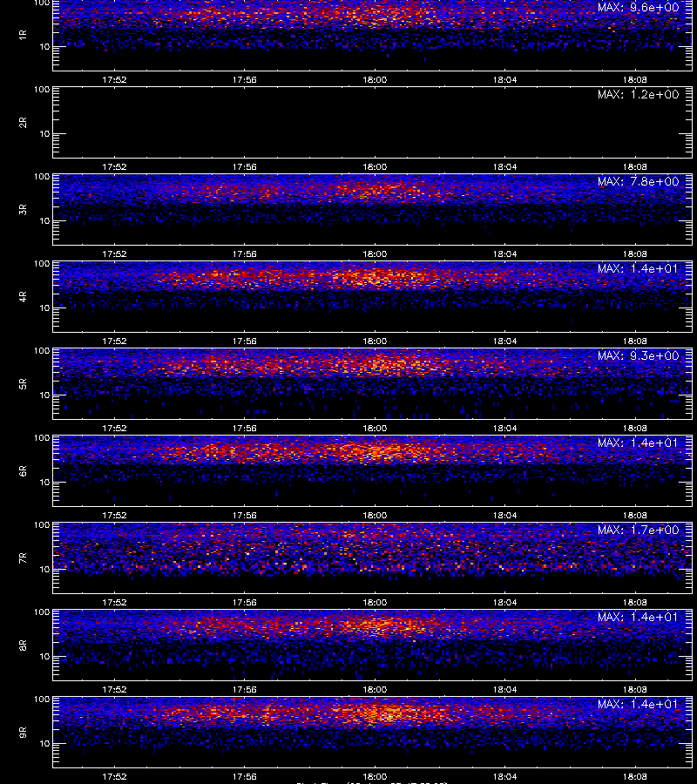697x784 pixels.
Task: Select the MAX: 9.3e+00 readout
Action: (x=639, y=356)
